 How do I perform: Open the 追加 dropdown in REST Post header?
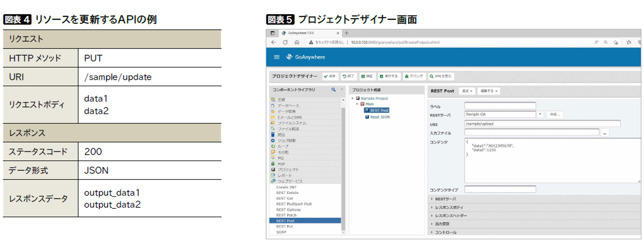click(467, 91)
